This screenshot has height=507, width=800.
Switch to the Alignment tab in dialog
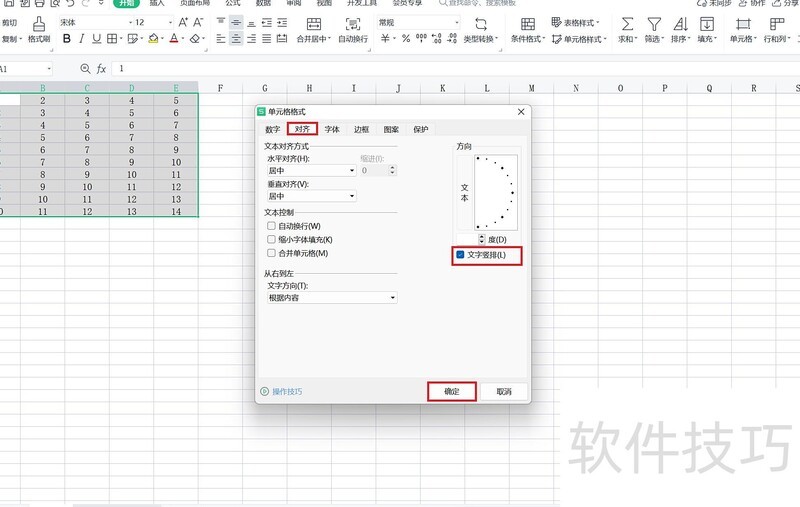coord(302,129)
